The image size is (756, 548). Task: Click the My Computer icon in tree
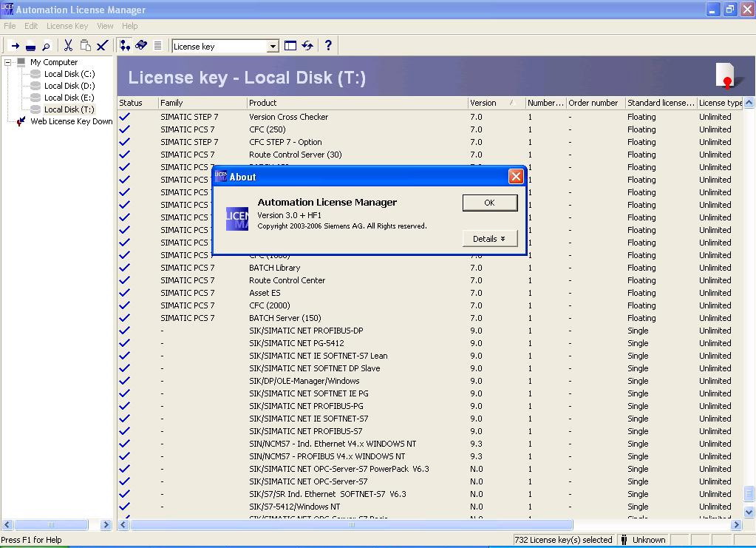pos(21,61)
